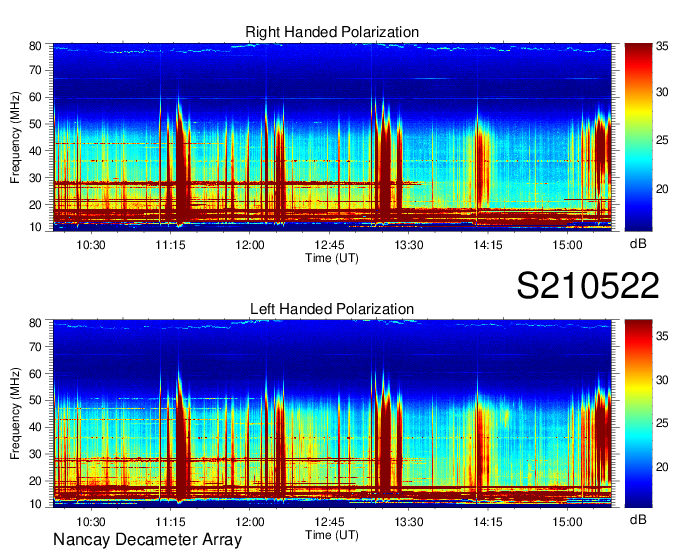Click the "40" frequency tick of Right Handed plot
This screenshot has height=552, width=680.
(x=35, y=151)
